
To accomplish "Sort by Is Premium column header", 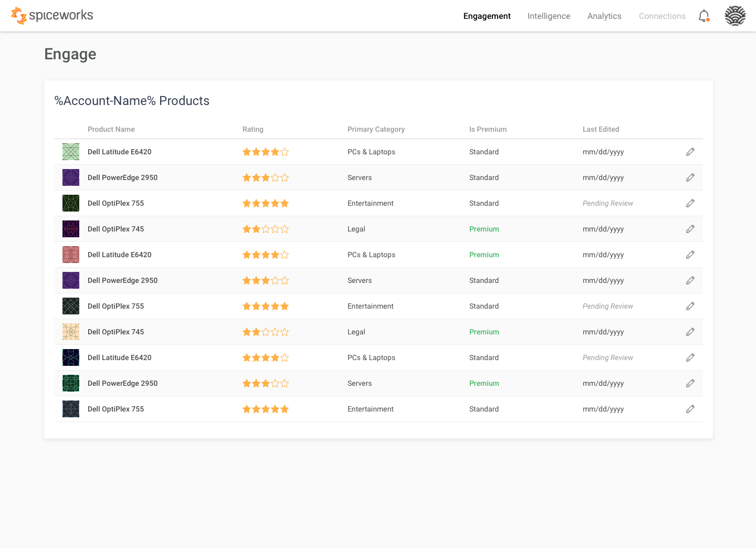I will click(x=488, y=129).
